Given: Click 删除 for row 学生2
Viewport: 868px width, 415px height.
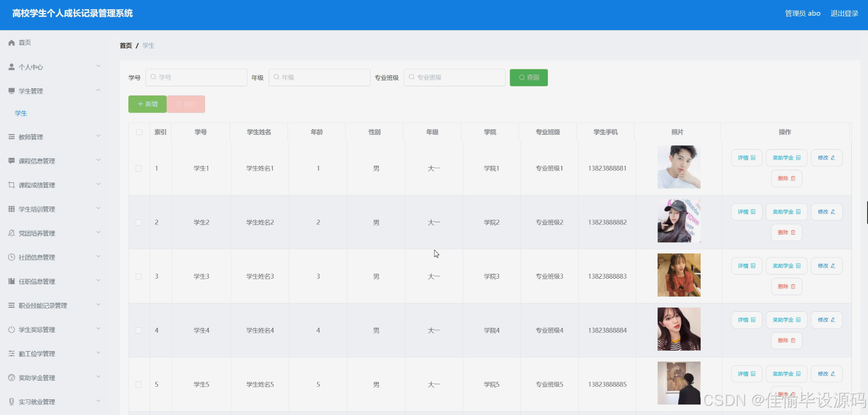Looking at the screenshot, I should click(786, 233).
